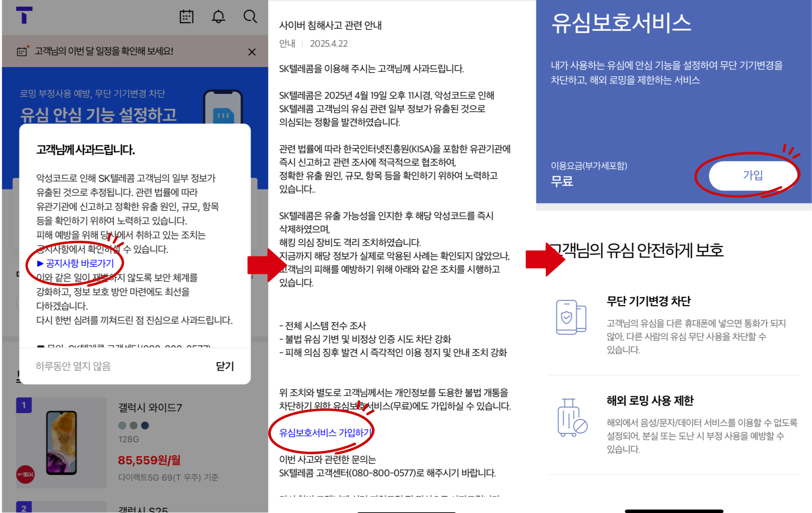Tap the '2025.4.22' notice date

[329, 44]
